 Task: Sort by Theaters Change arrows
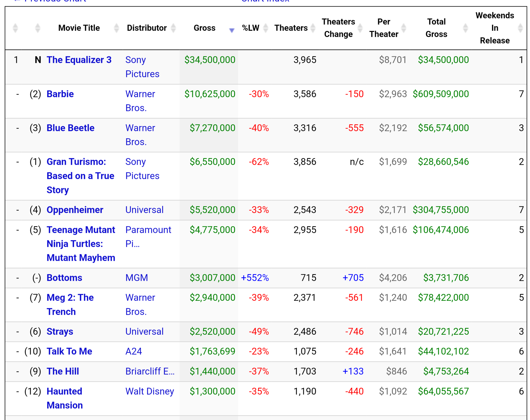tap(360, 28)
